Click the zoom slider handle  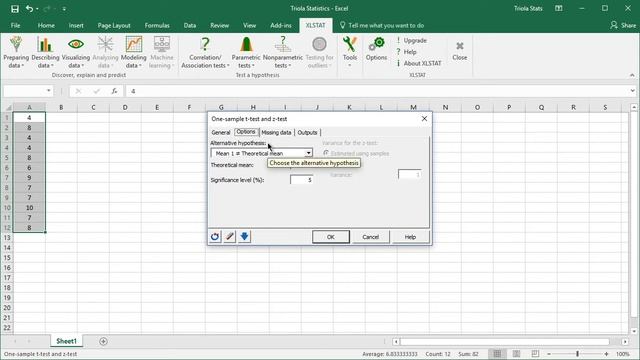point(578,354)
